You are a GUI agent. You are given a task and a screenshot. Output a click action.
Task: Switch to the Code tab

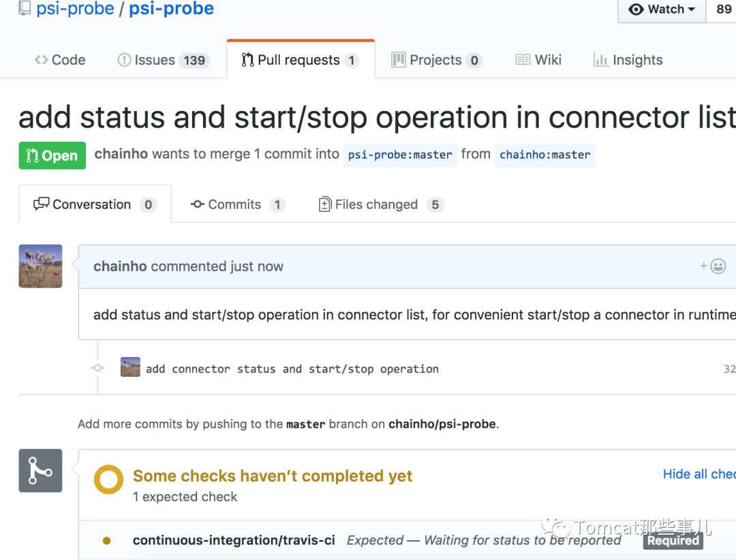click(x=60, y=60)
